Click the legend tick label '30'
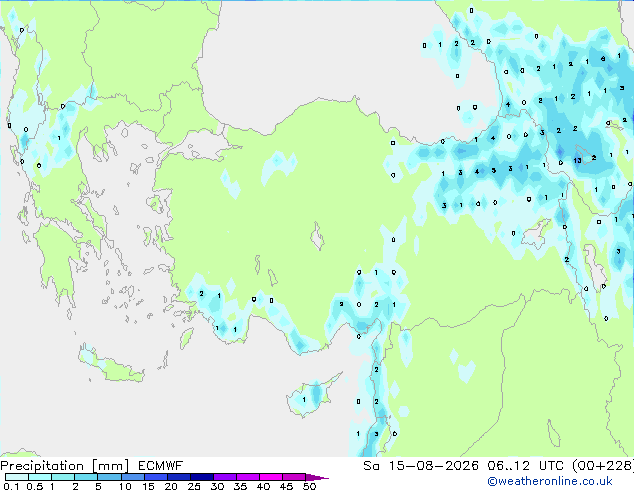 coord(218,486)
